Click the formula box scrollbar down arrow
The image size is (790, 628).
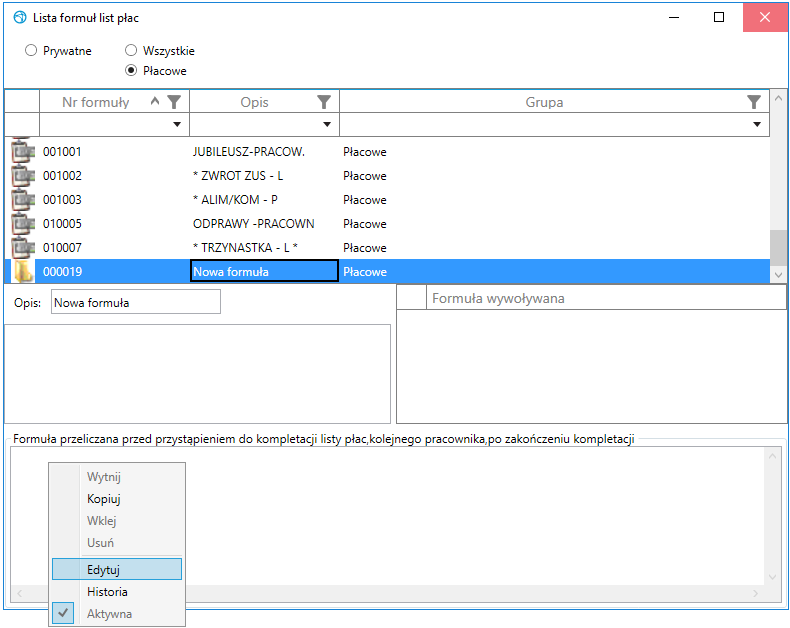click(772, 577)
